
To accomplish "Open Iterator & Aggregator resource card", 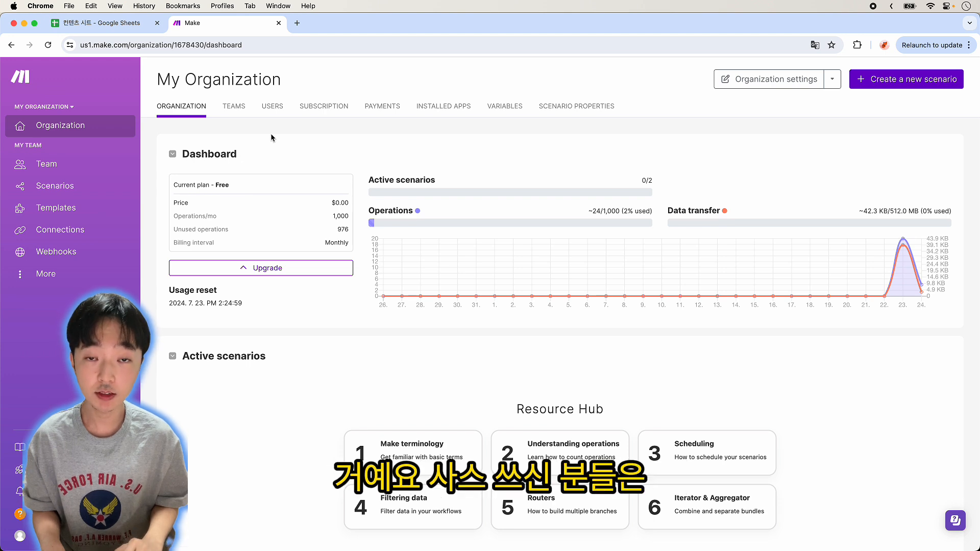I will [707, 507].
